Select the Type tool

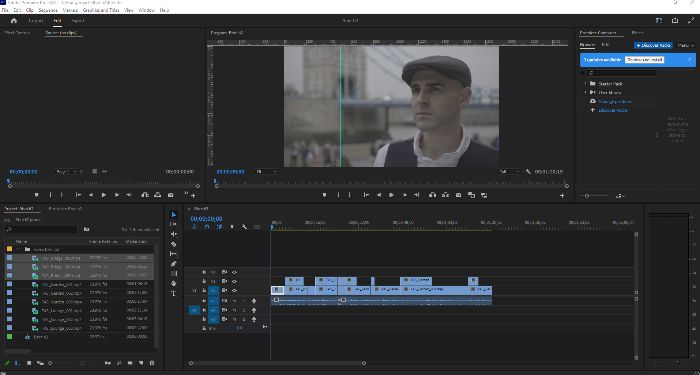174,293
